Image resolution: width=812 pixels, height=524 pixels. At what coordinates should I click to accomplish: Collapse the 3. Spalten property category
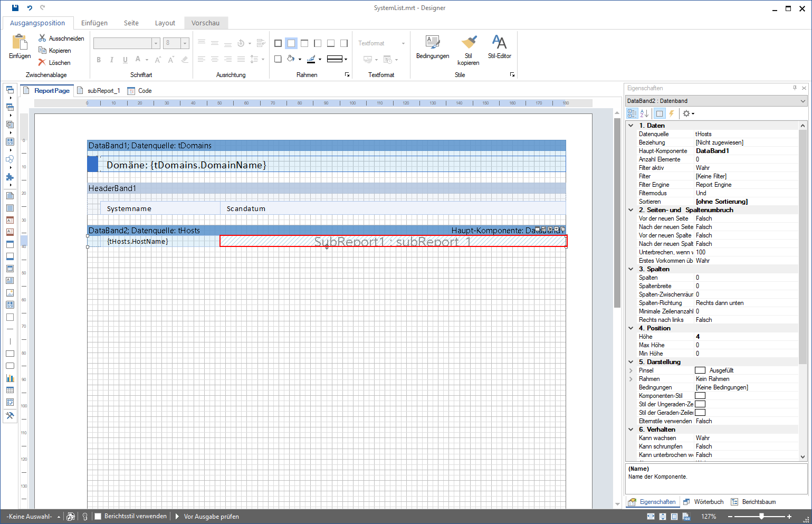[631, 269]
